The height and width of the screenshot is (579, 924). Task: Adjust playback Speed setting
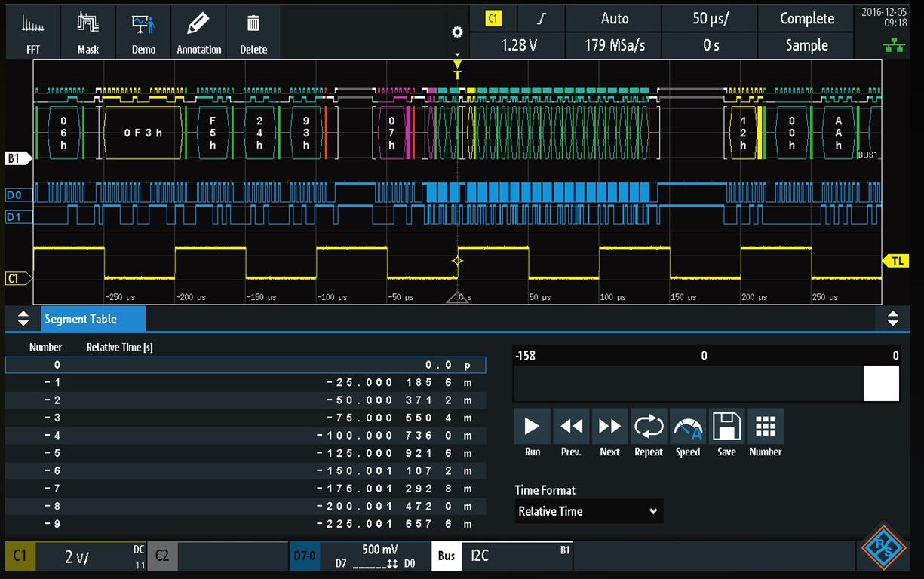coord(687,433)
